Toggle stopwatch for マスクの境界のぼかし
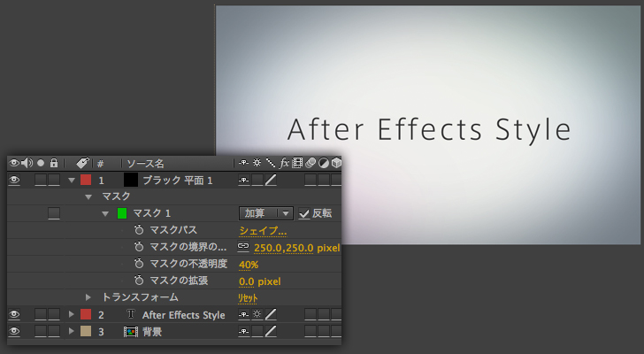Image resolution: width=644 pixels, height=354 pixels. click(139, 247)
